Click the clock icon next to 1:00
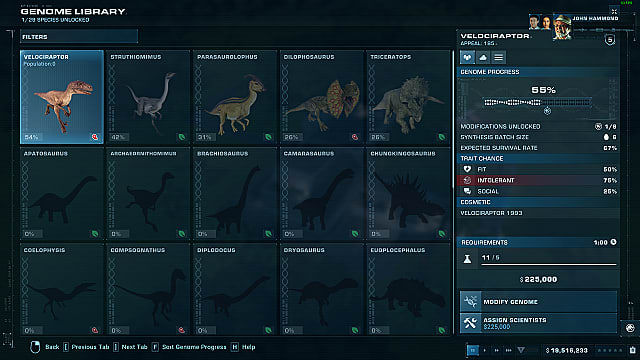Screen dimensions: 640x360 [x=613, y=242]
